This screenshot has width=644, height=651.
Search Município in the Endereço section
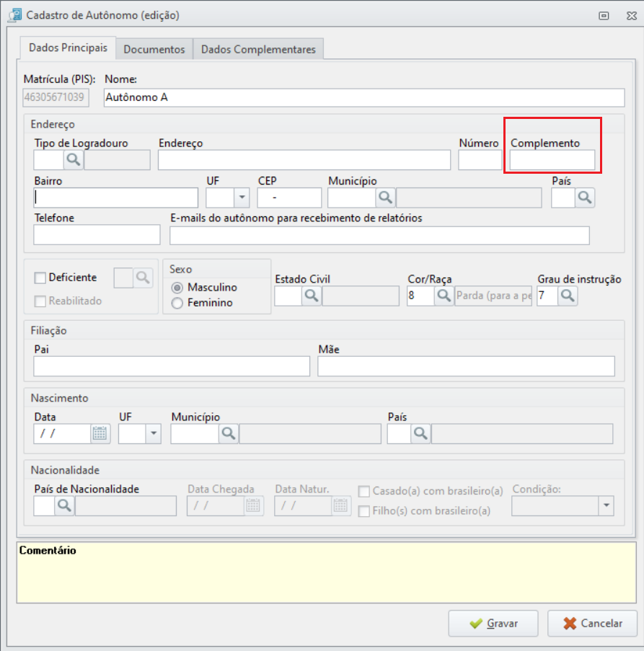click(385, 198)
